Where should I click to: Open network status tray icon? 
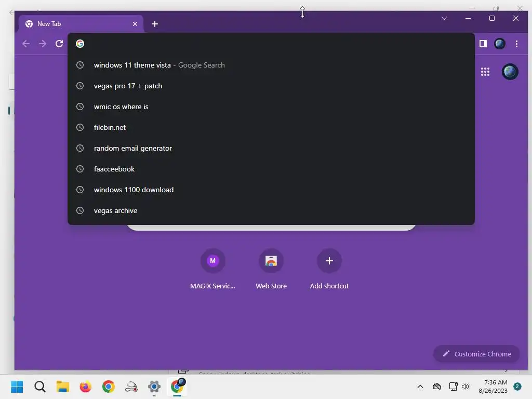pos(453,387)
